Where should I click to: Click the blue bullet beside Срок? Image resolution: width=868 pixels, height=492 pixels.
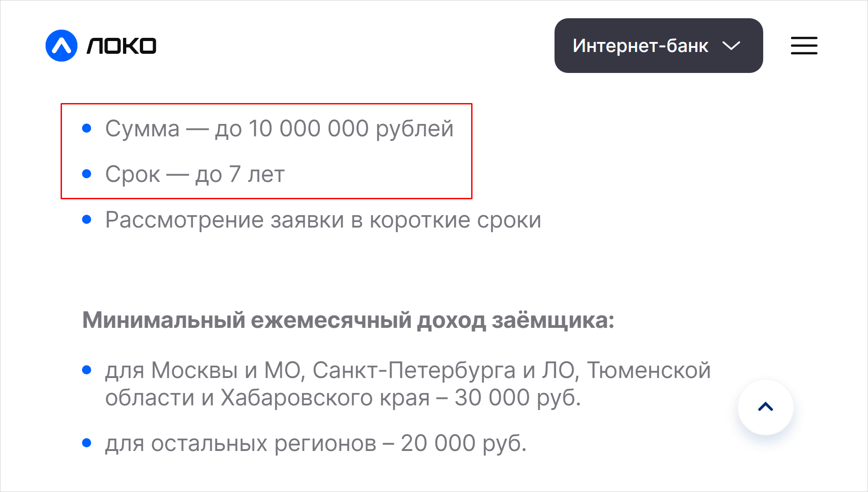point(87,174)
